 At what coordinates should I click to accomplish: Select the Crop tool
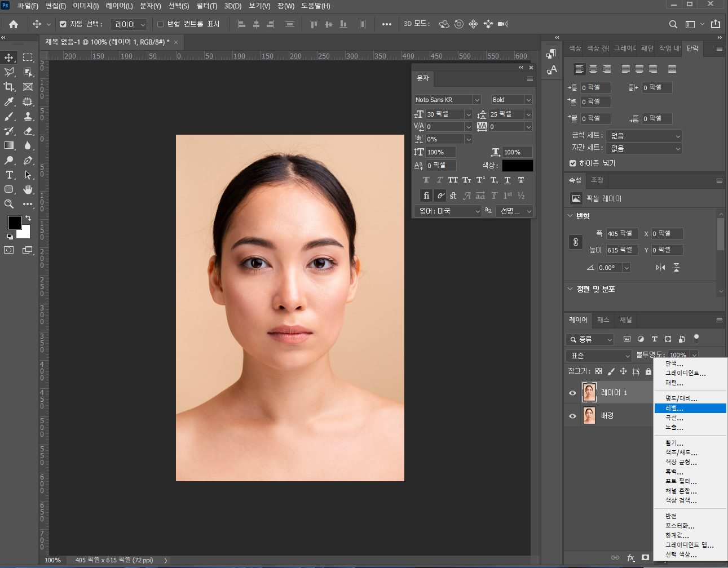tap(9, 87)
